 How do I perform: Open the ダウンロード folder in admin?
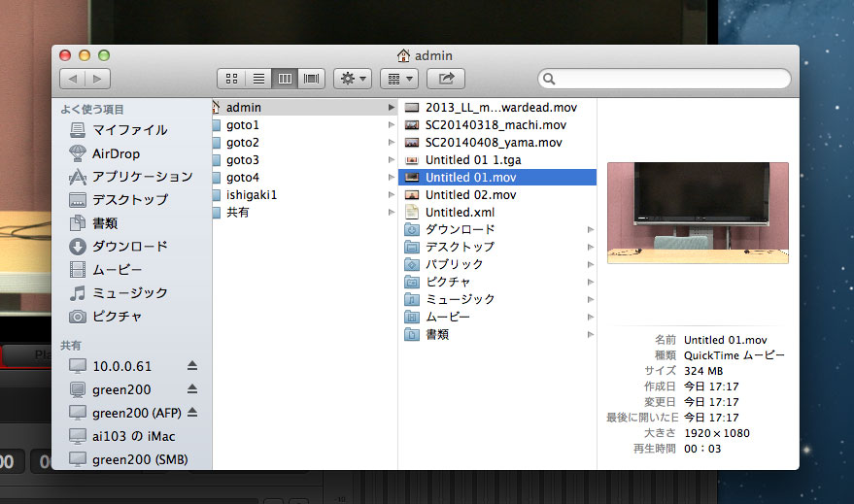497,230
